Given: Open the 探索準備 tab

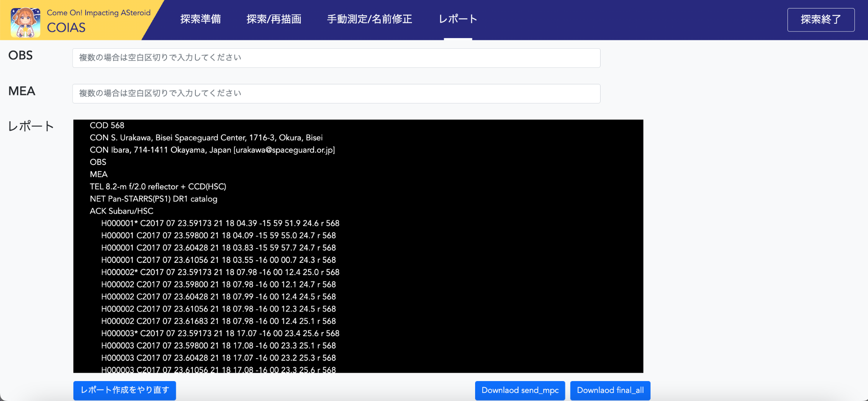Looking at the screenshot, I should pos(200,19).
